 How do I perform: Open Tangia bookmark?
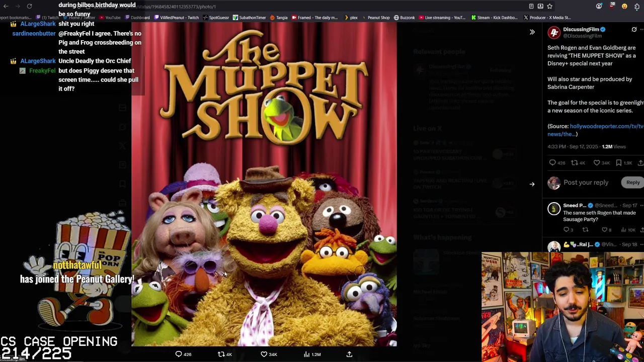pyautogui.click(x=279, y=18)
